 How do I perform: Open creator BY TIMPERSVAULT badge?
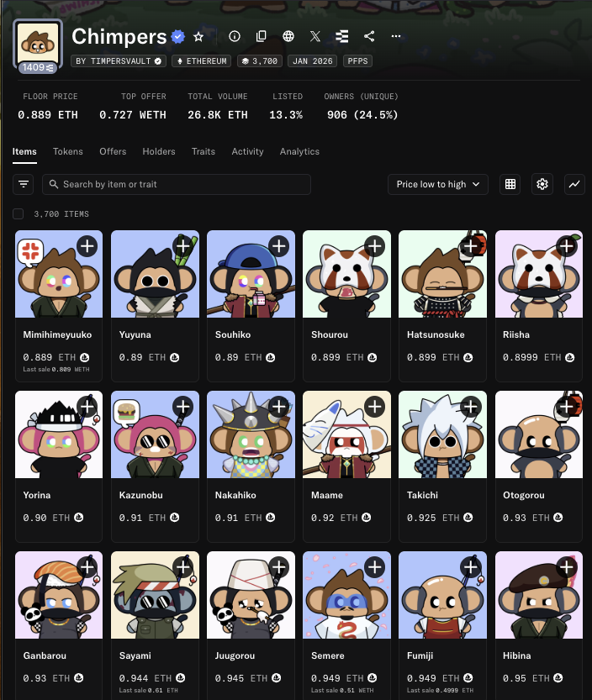click(119, 61)
